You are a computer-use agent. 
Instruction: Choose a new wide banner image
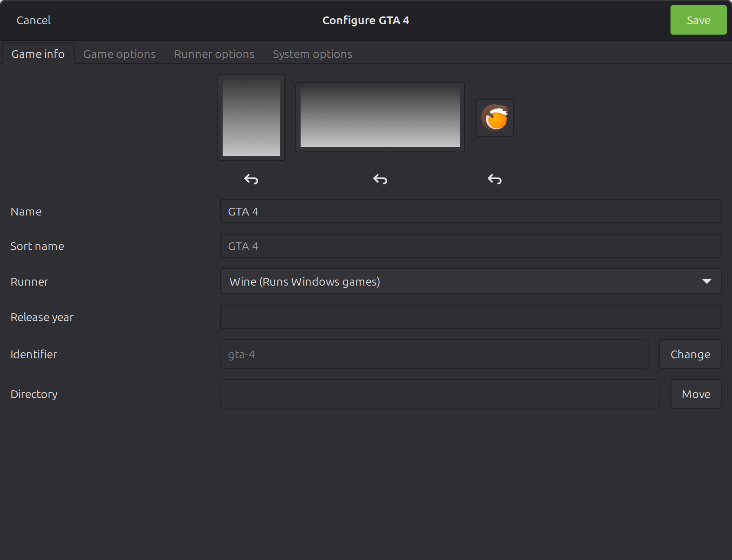[x=380, y=117]
